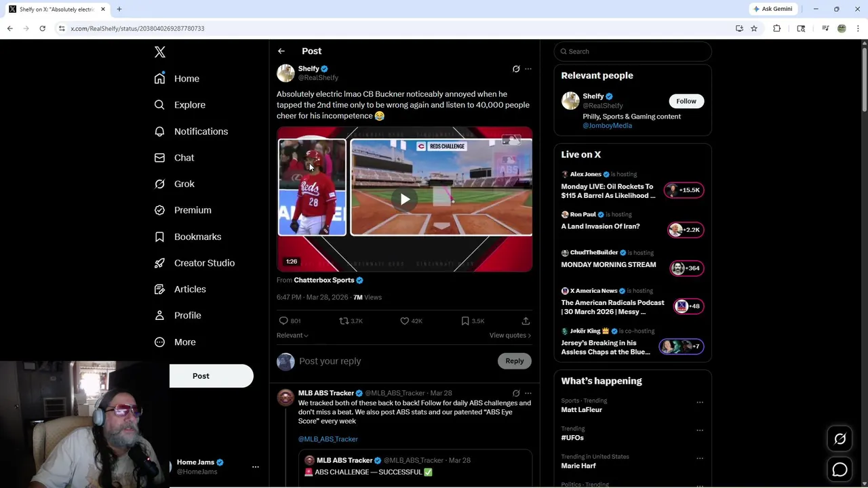Click the browser back arrow

tap(10, 28)
